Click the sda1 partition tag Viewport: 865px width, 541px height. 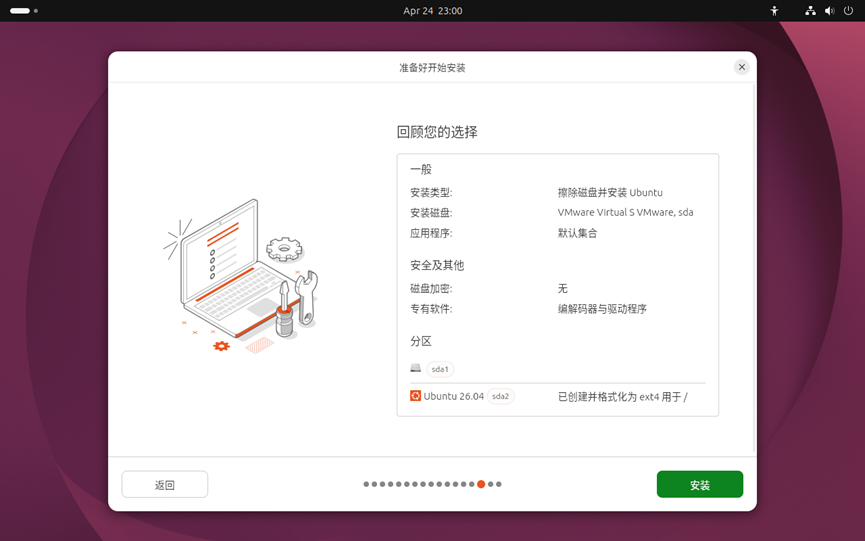(440, 369)
